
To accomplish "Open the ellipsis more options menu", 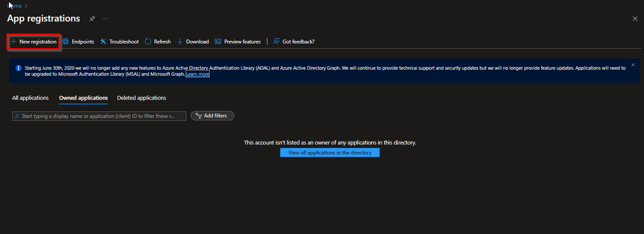I will [x=105, y=19].
